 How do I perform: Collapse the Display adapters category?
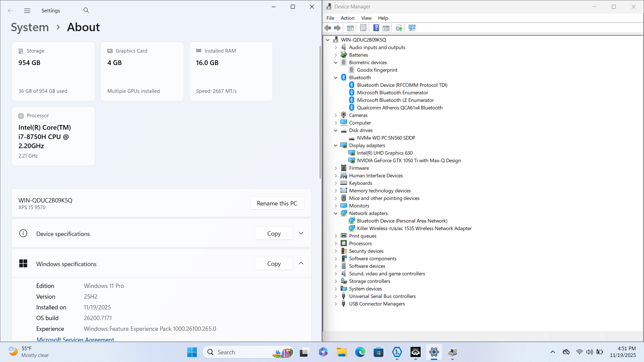(336, 145)
